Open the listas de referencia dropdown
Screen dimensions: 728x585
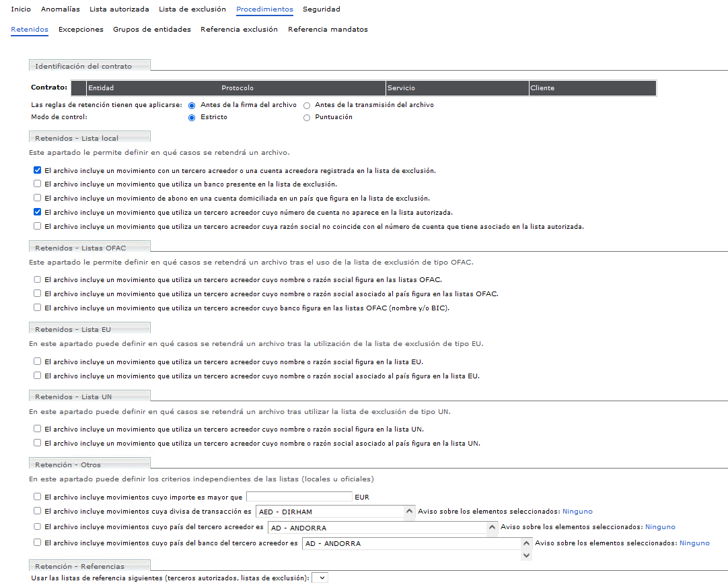pyautogui.click(x=321, y=578)
